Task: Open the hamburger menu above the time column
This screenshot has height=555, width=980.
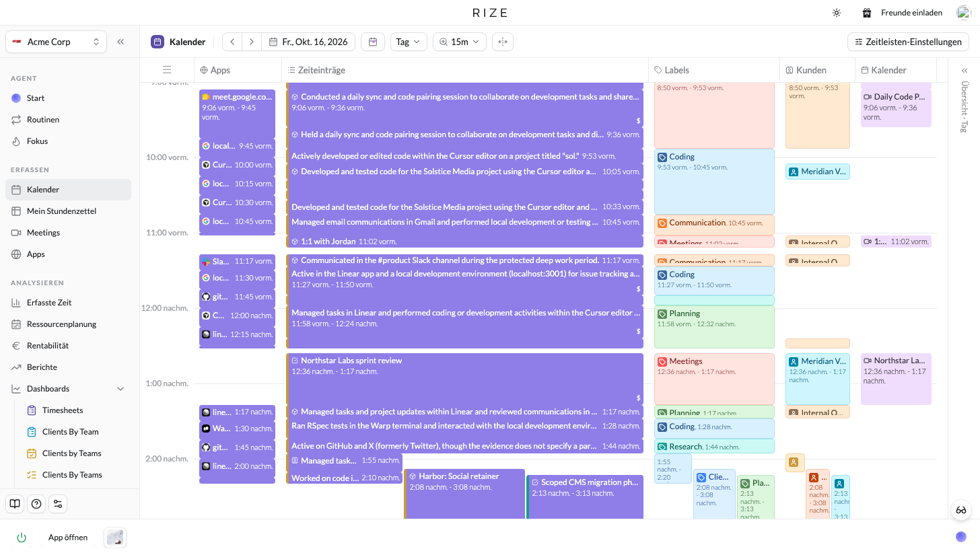Action: [167, 70]
